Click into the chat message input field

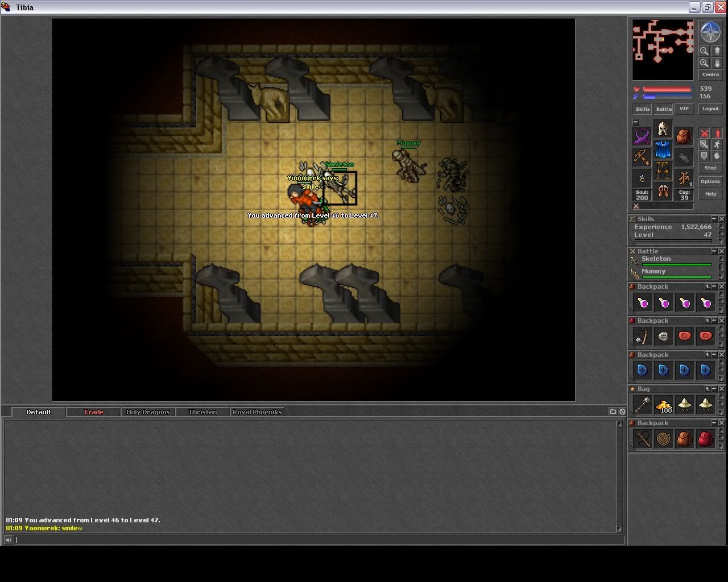coord(320,540)
